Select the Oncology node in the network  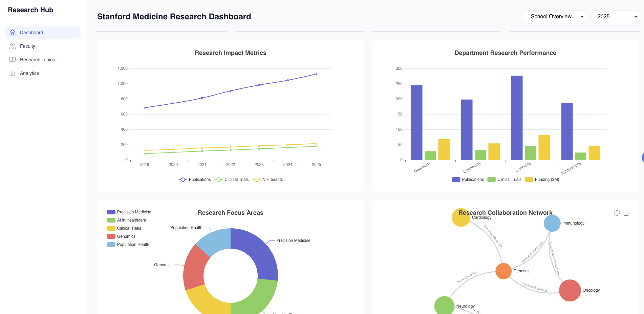point(570,290)
